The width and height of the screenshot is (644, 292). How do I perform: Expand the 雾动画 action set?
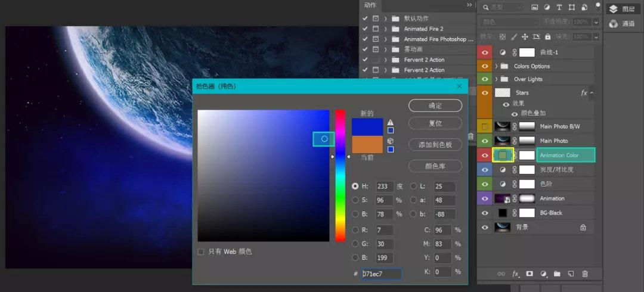pos(386,49)
